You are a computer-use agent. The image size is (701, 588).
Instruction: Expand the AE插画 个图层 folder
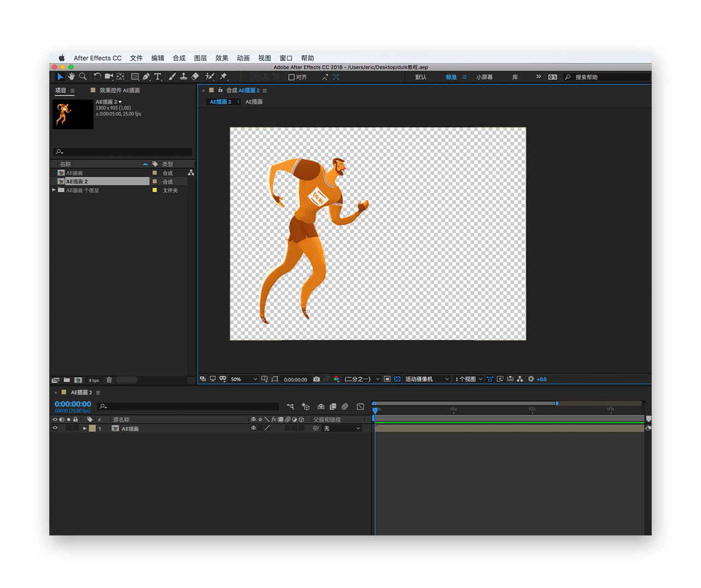coord(54,190)
